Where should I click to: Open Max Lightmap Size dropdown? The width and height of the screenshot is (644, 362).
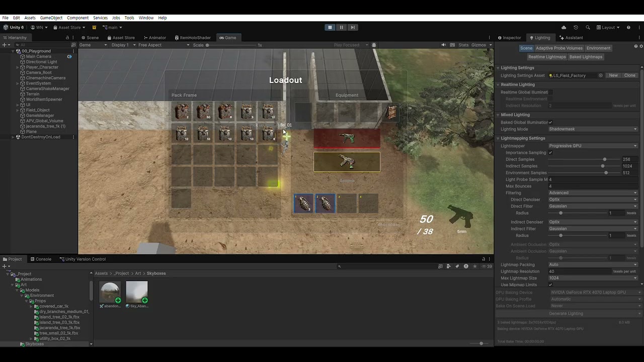[593, 278]
